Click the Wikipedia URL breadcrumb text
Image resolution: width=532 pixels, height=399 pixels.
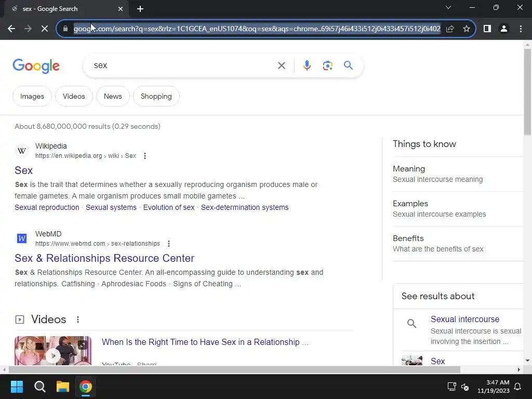(86, 156)
